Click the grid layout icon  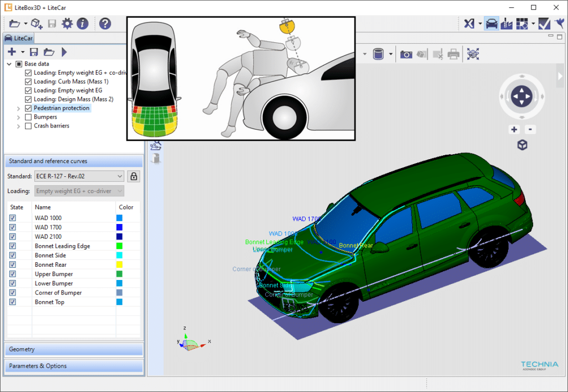522,24
